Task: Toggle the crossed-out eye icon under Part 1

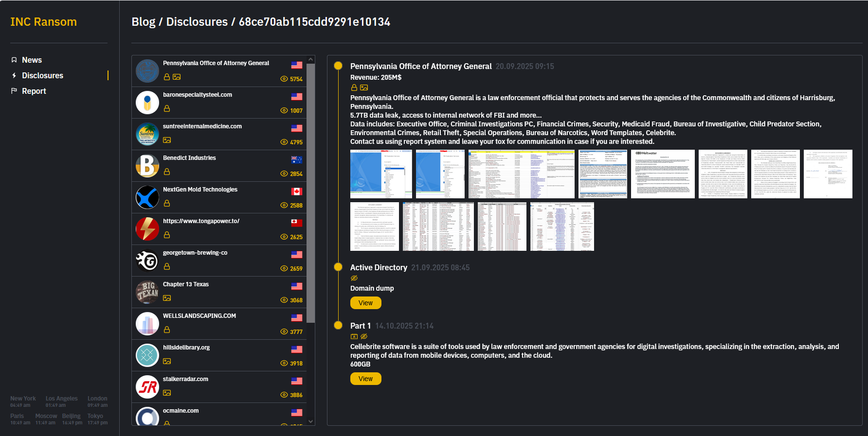Action: [x=364, y=336]
